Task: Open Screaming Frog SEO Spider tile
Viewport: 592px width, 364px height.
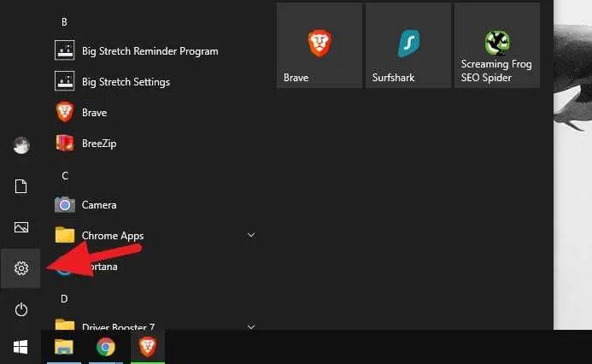Action: click(497, 45)
